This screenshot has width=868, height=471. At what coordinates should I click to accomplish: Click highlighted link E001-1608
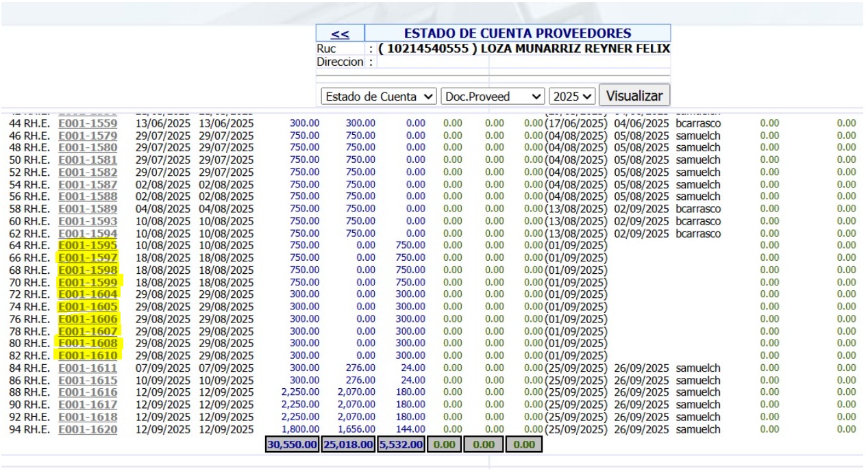pyautogui.click(x=88, y=343)
